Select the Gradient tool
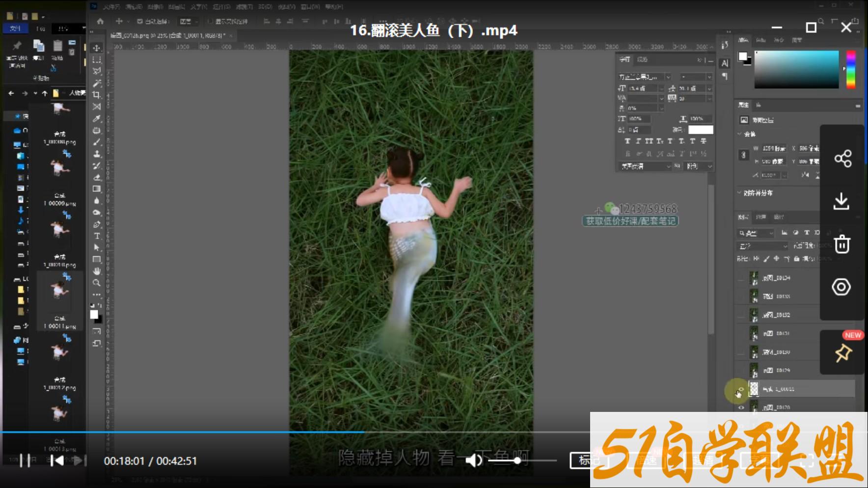 [x=97, y=189]
